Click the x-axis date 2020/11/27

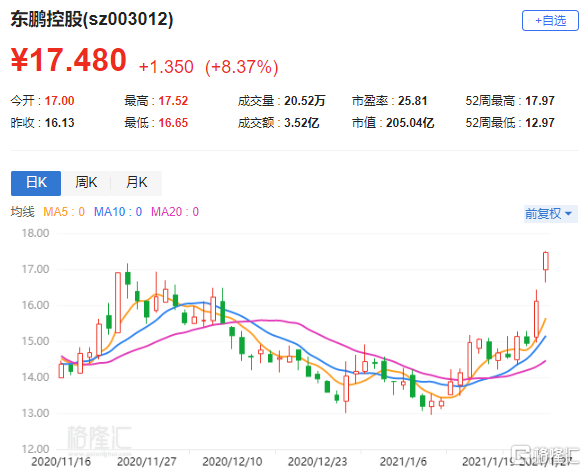(146, 462)
